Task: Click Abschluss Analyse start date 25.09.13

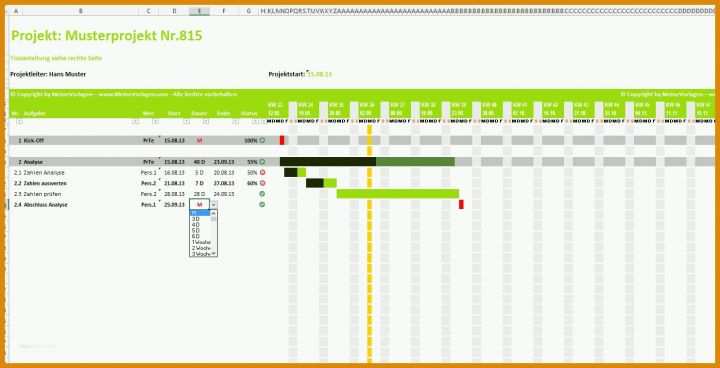Action: (x=174, y=204)
